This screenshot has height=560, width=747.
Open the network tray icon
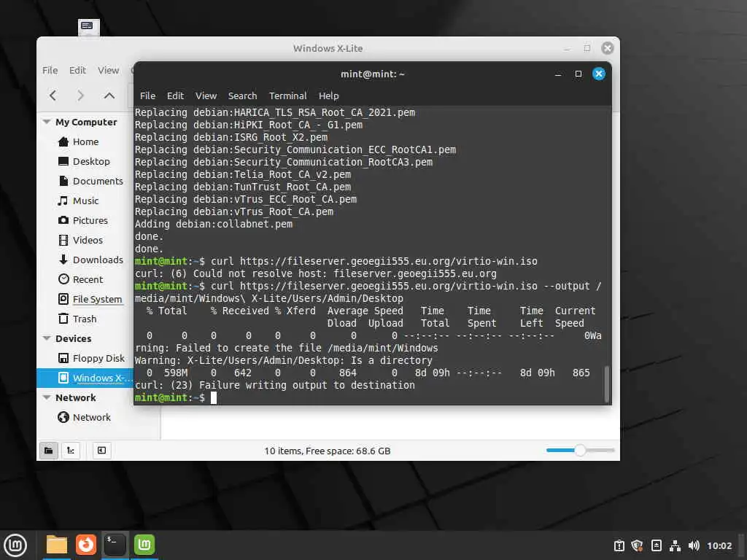coord(675,545)
